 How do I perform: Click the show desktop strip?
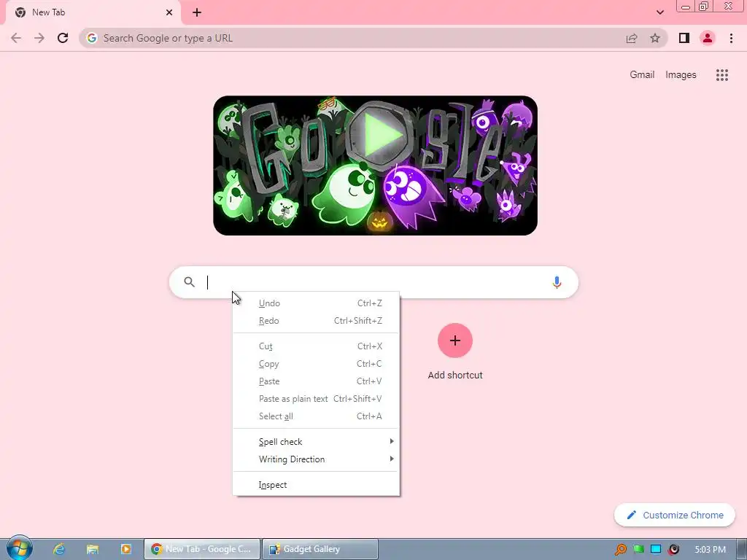coord(742,549)
